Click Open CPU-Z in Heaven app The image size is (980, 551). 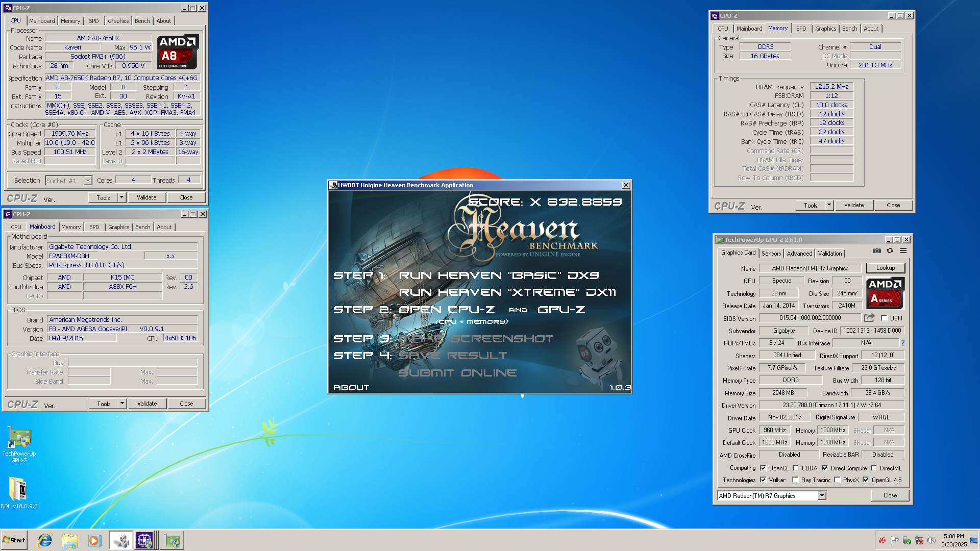447,310
